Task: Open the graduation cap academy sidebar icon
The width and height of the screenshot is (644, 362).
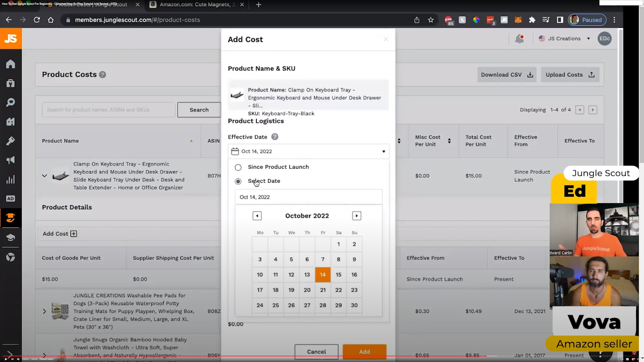Action: tap(11, 237)
